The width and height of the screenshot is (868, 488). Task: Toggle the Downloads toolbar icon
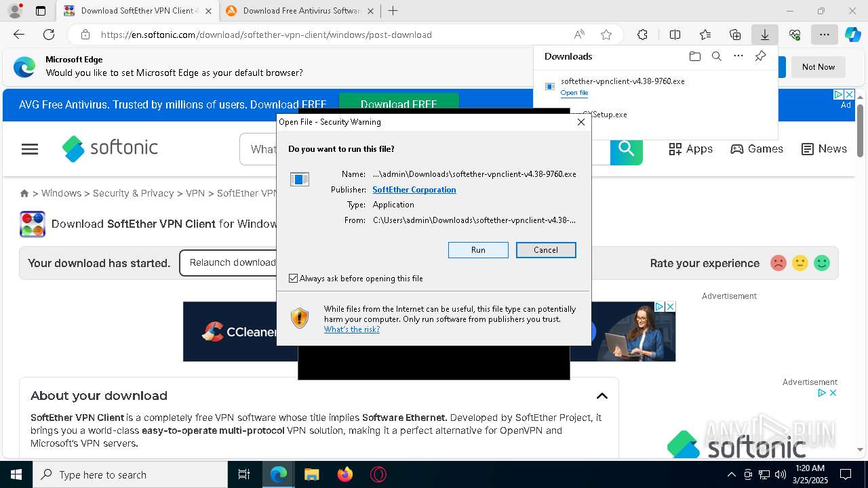tap(764, 35)
